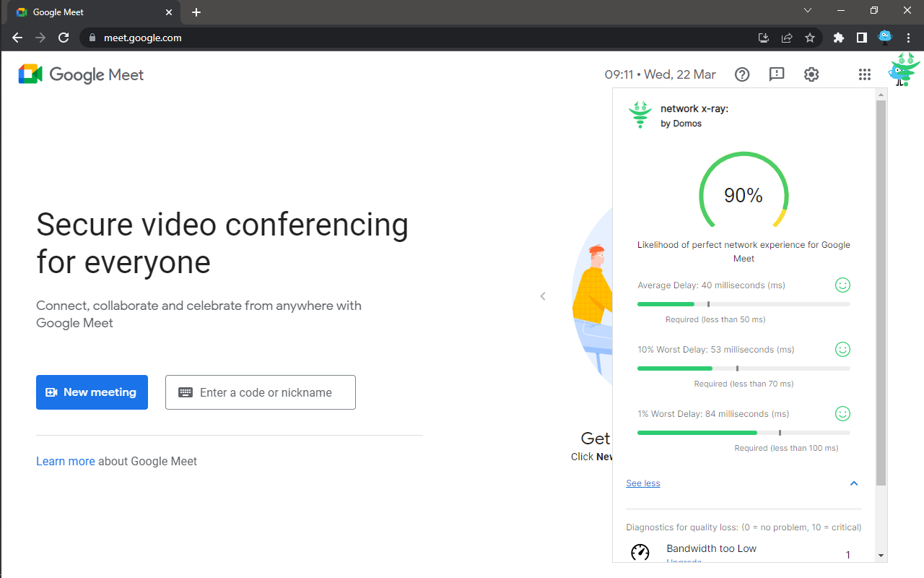This screenshot has width=924, height=578.
Task: Click the Required (less than 50 ms) text
Action: [x=715, y=319]
